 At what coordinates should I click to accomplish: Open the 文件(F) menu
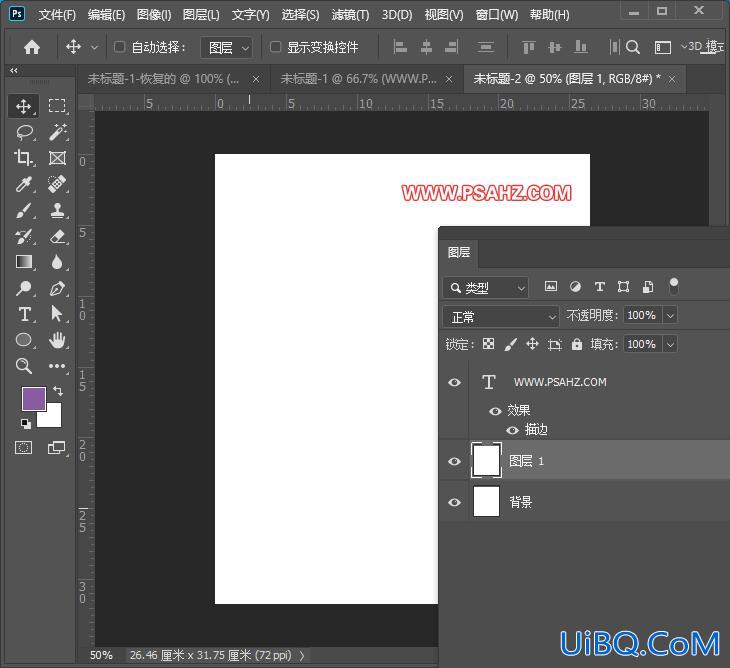pyautogui.click(x=57, y=15)
